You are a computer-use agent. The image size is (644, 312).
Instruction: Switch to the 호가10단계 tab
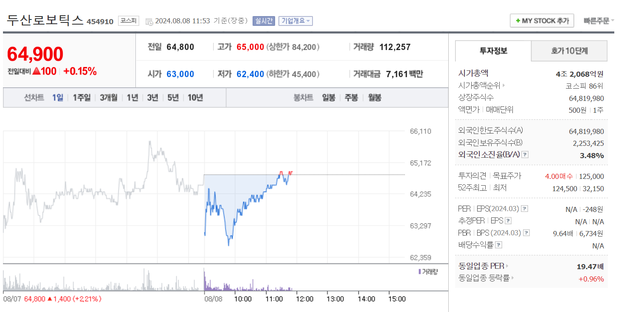569,51
